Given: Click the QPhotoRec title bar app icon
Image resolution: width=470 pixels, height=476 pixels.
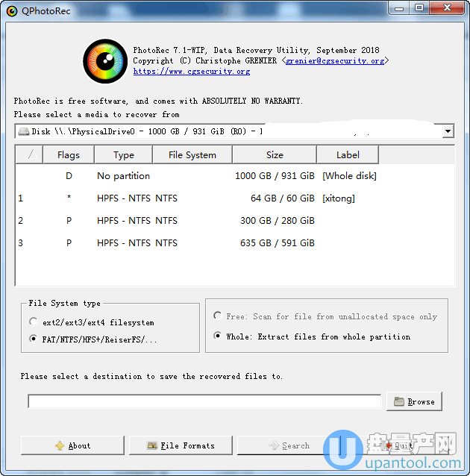Looking at the screenshot, I should click(12, 11).
